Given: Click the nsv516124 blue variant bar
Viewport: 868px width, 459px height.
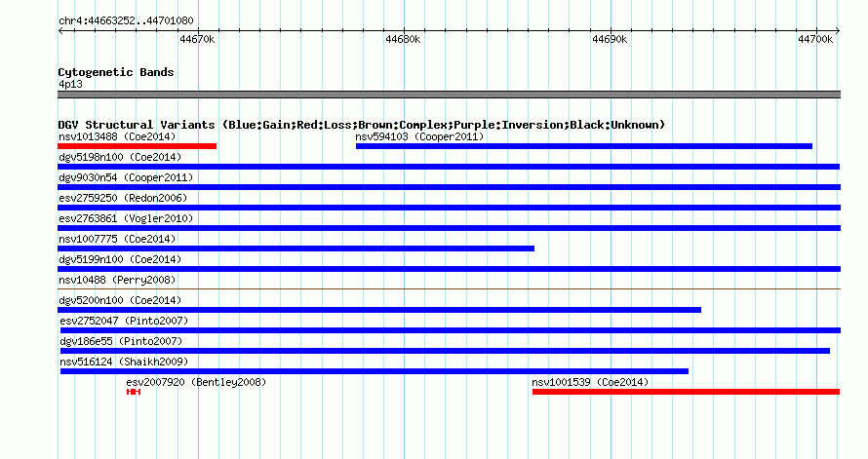Looking at the screenshot, I should tap(375, 371).
